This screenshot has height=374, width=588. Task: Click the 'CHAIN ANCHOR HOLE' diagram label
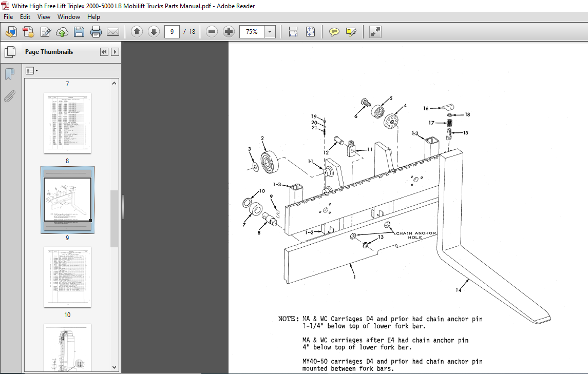pyautogui.click(x=416, y=235)
